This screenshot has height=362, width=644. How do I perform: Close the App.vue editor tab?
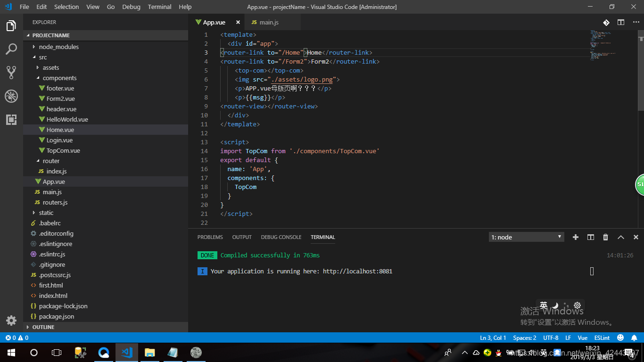(x=238, y=22)
